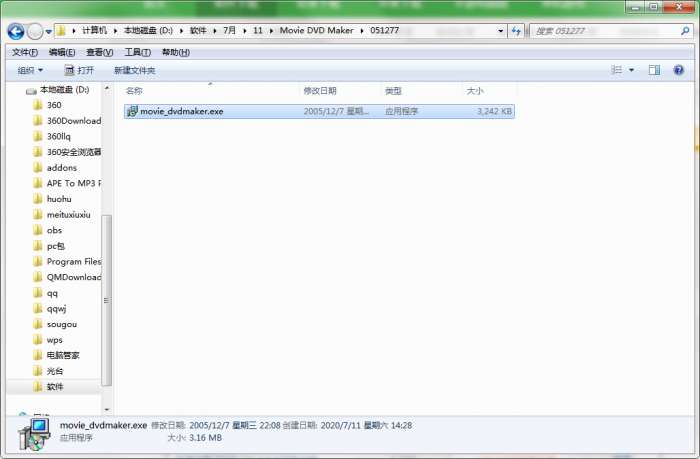The image size is (700, 459).
Task: Open the Program Files folder
Action: coord(67,261)
